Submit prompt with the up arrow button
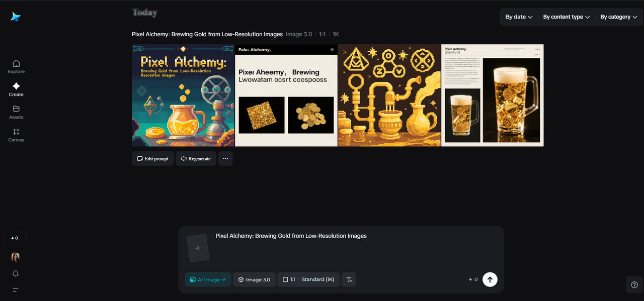 click(x=490, y=279)
